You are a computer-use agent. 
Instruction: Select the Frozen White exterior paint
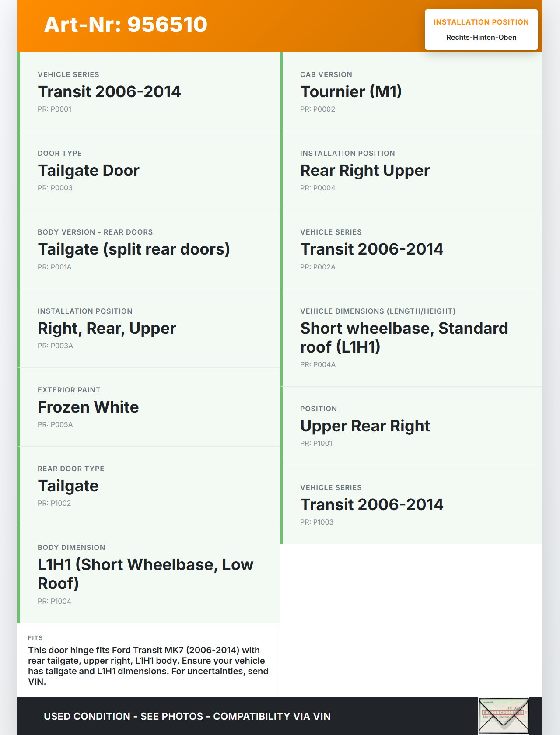coord(88,407)
